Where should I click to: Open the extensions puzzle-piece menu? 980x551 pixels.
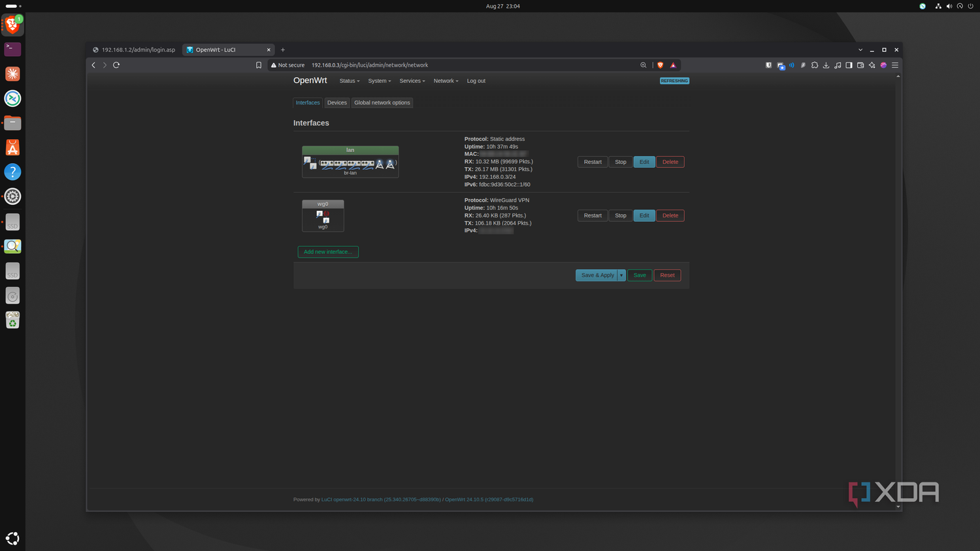coord(815,65)
